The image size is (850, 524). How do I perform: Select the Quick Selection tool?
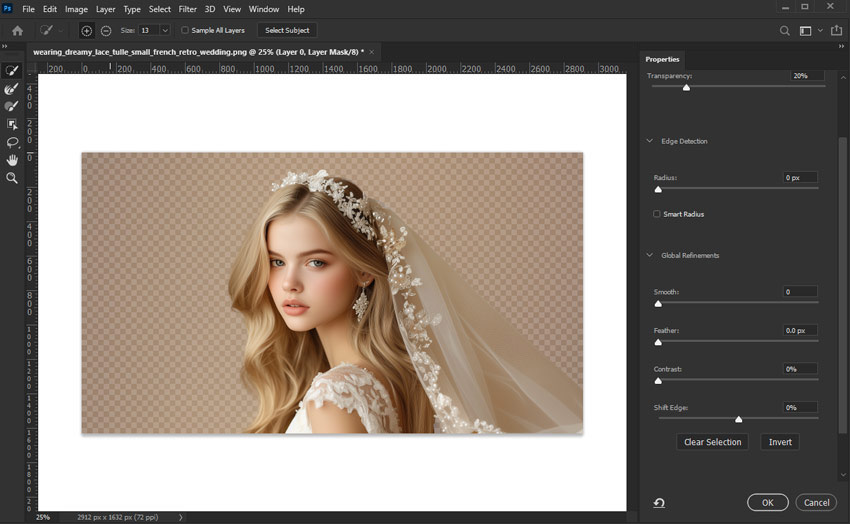click(12, 70)
